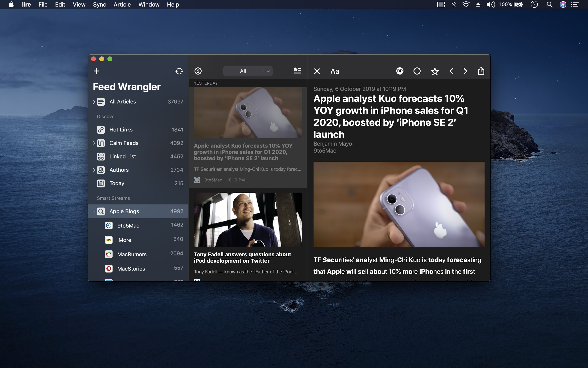Click the 9to5Mac feed icon
This screenshot has height=368, width=588.
coord(109,226)
